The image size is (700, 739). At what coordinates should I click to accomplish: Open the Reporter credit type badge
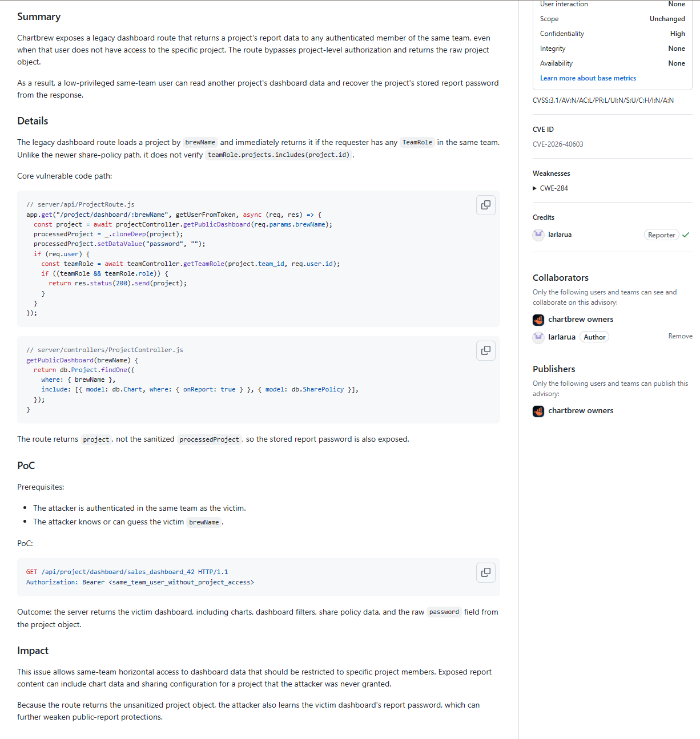point(662,235)
